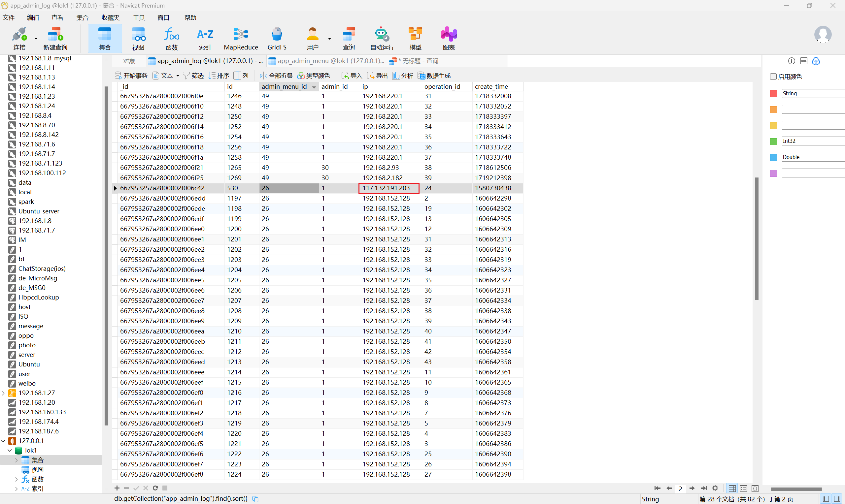Image resolution: width=845 pixels, height=504 pixels.
Task: Click the 数据生成 button
Action: (434, 76)
